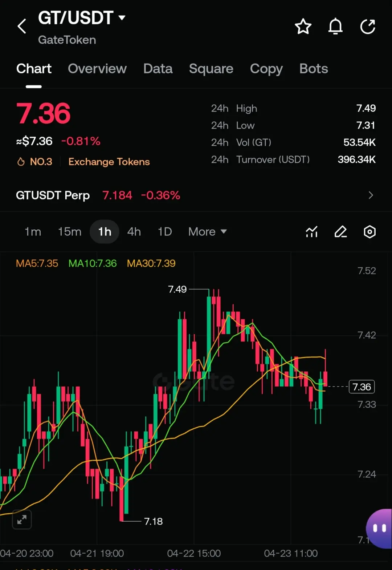Tap the 24h Turnover value 396.34K

tap(357, 159)
